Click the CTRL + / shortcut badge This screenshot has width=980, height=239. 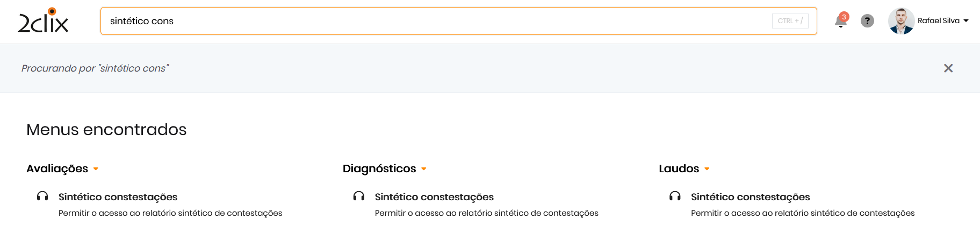(790, 21)
